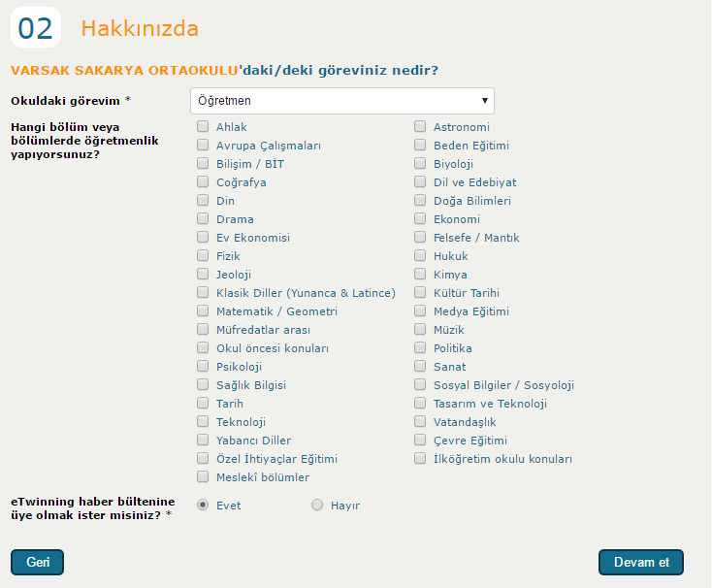712x588 pixels.
Task: Tick the Meslekî bölümler checkbox
Action: point(203,477)
